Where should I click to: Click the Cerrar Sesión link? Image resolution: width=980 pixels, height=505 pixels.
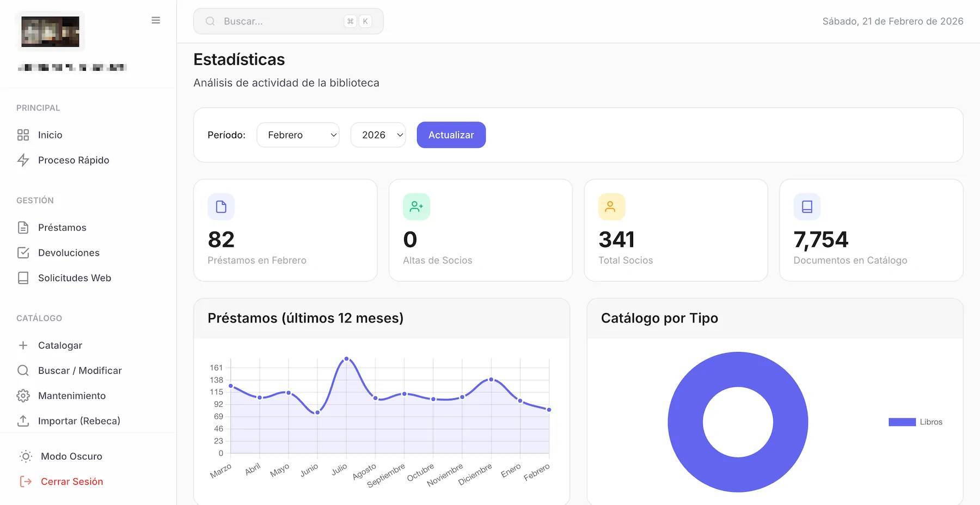pos(71,482)
